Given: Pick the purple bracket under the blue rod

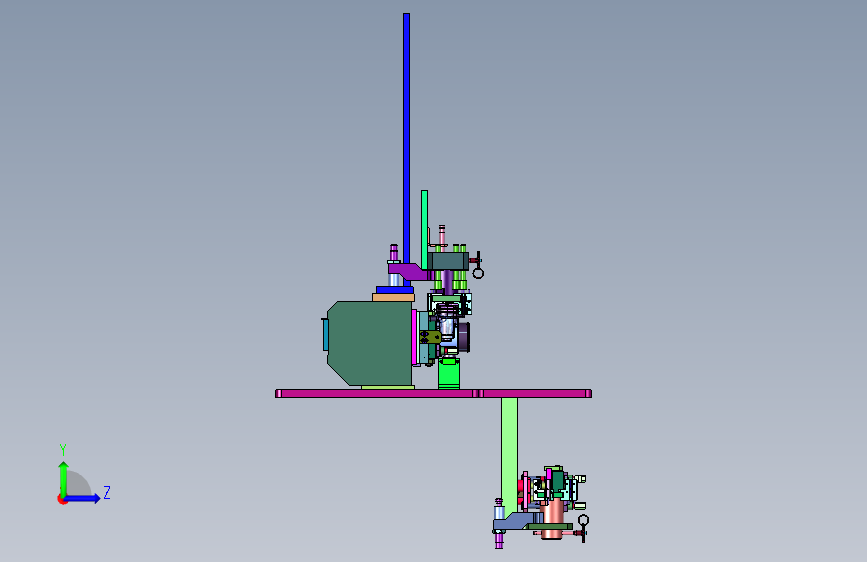Looking at the screenshot, I should 409,272.
